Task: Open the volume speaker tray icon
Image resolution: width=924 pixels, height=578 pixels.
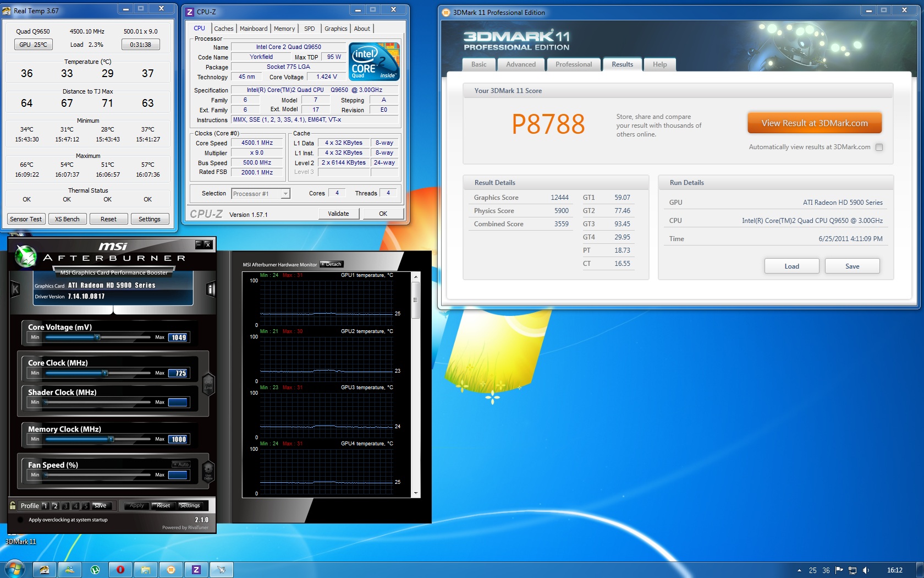Action: click(866, 570)
